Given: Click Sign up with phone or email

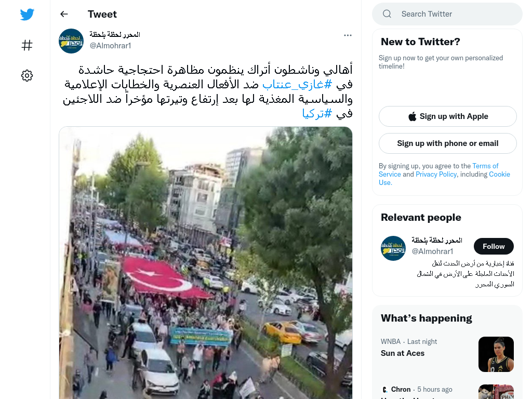Looking at the screenshot, I should 447,143.
